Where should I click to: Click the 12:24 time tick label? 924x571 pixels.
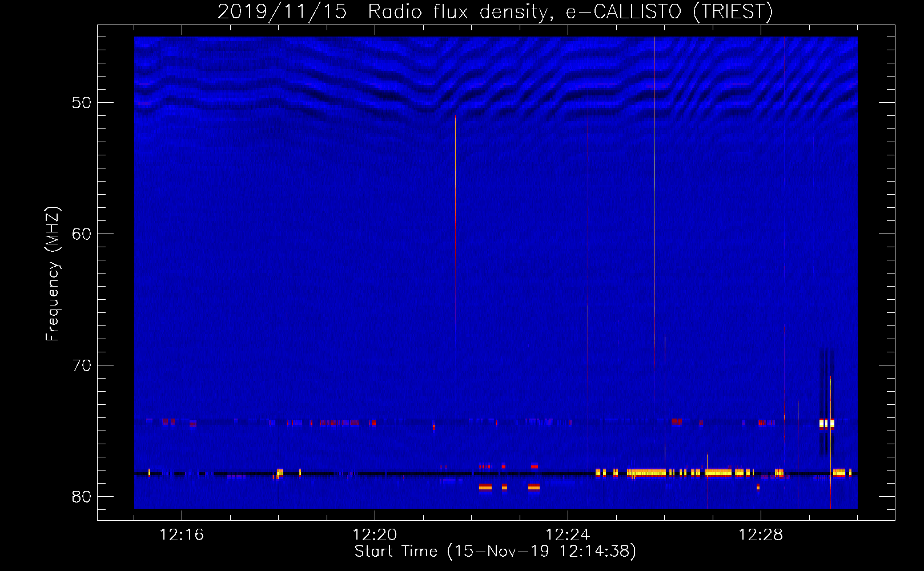568,535
